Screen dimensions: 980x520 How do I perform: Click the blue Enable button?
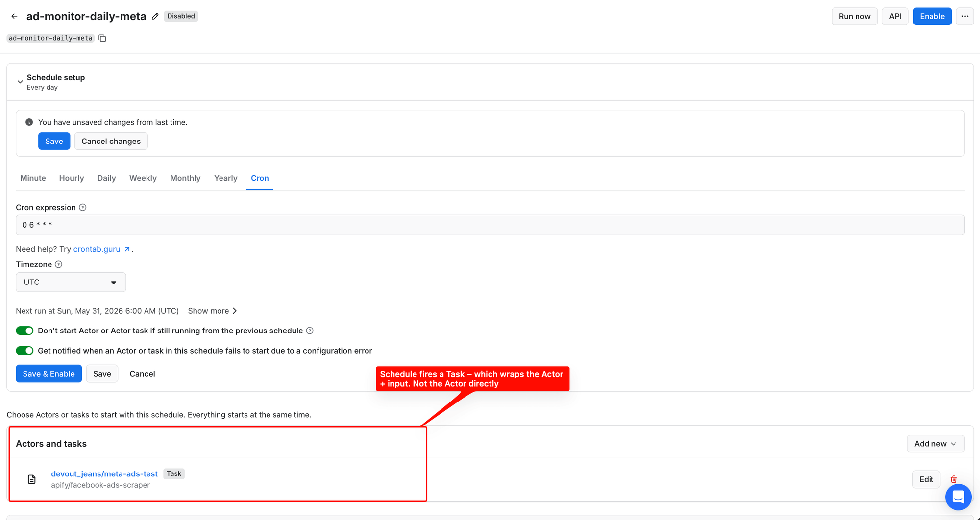tap(932, 16)
